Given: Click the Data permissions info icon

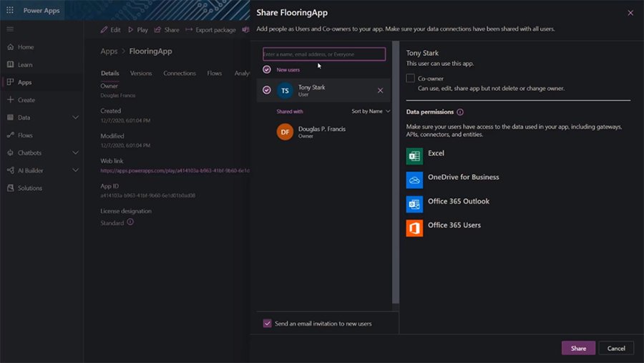Looking at the screenshot, I should 460,112.
